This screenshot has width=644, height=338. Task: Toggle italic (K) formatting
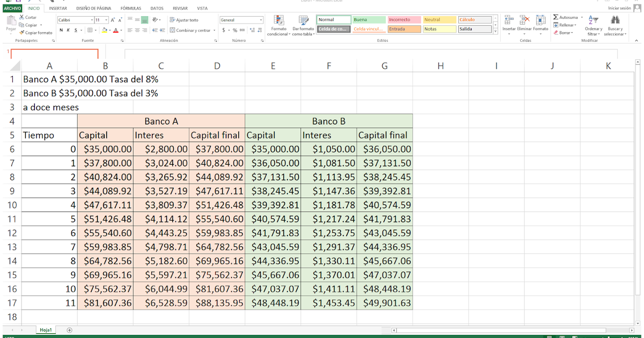click(68, 30)
